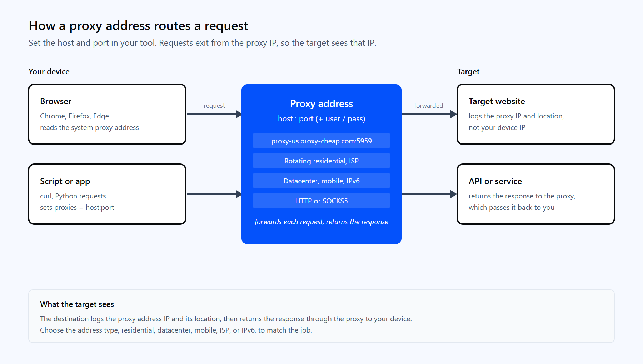Click 'reads the system proxy address' line
The height and width of the screenshot is (364, 643).
89,127
